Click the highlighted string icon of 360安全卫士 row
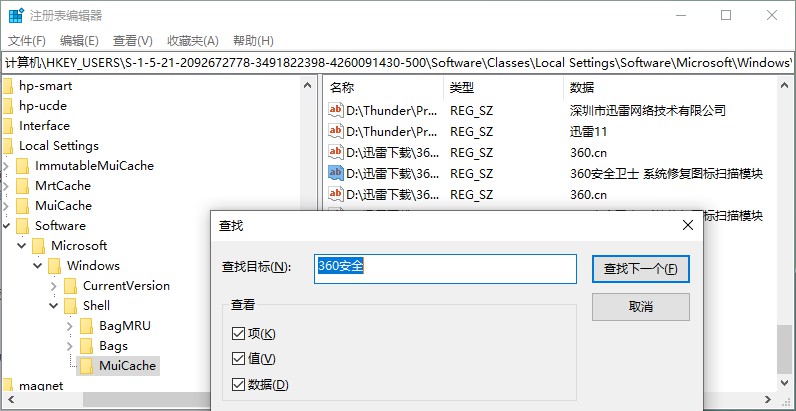796x411 pixels. click(x=335, y=173)
